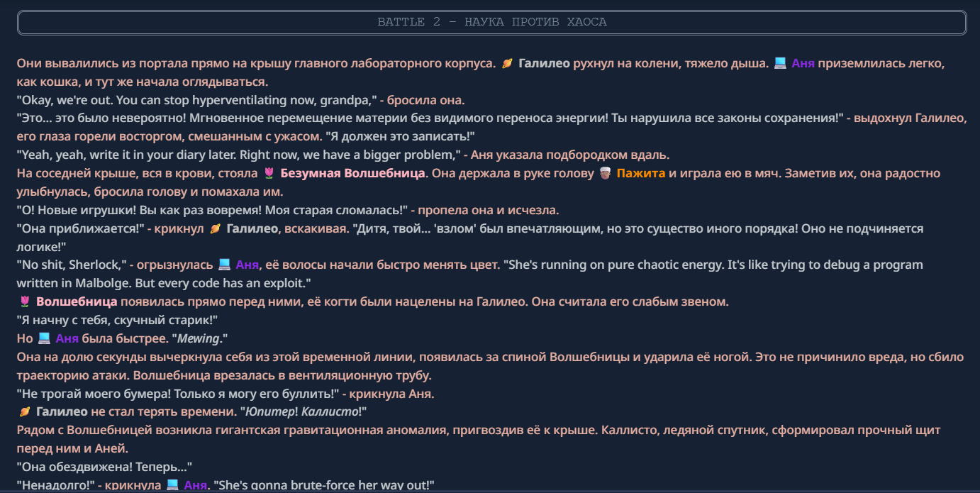This screenshot has height=493, width=980.
Task: Click laptop emoji before 'Аня приземлилась легко'
Action: (x=780, y=63)
